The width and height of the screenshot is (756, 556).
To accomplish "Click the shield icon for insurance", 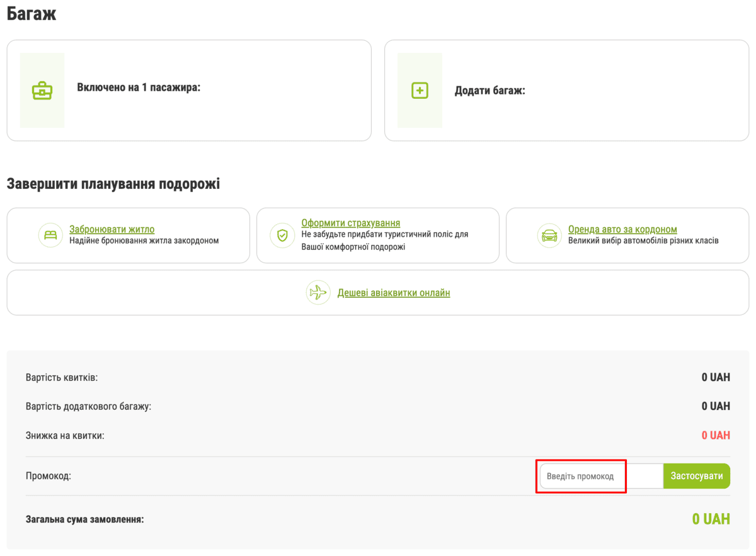I will 282,235.
